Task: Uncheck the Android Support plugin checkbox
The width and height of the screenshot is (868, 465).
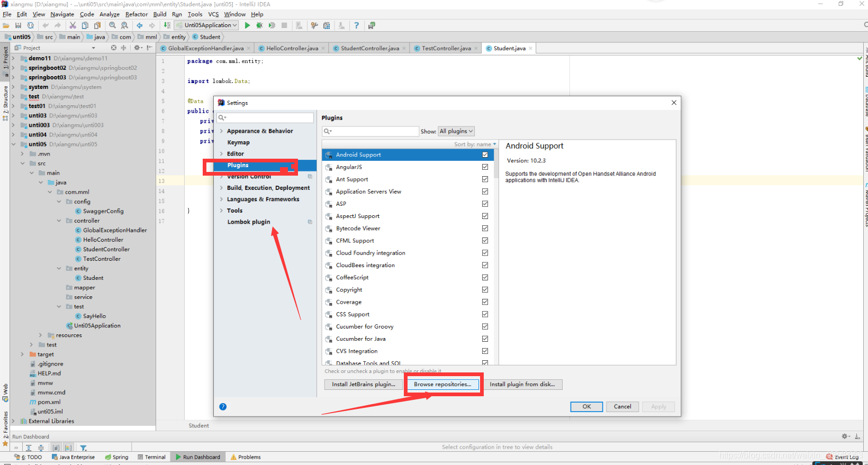Action: (485, 154)
